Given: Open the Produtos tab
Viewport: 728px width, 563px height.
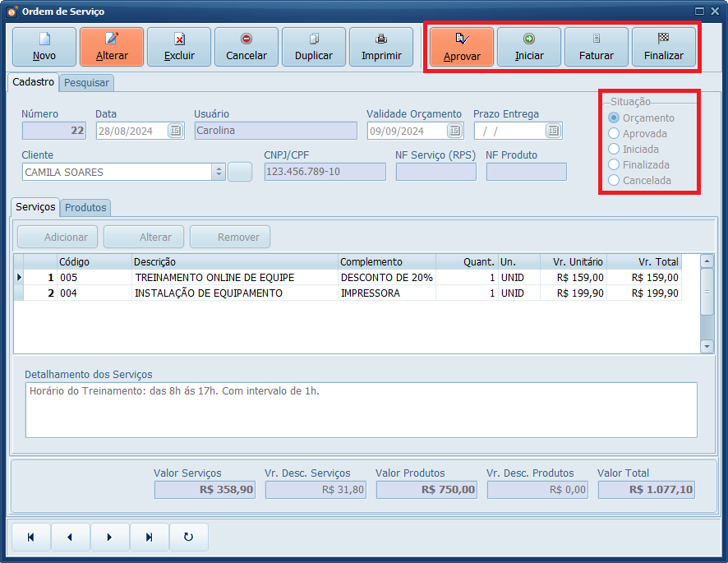Looking at the screenshot, I should 86,208.
